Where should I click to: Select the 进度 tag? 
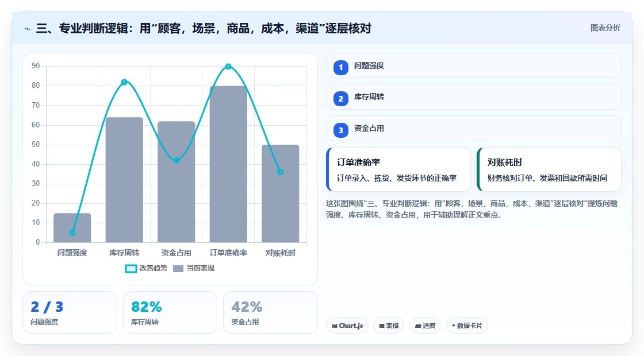point(425,326)
